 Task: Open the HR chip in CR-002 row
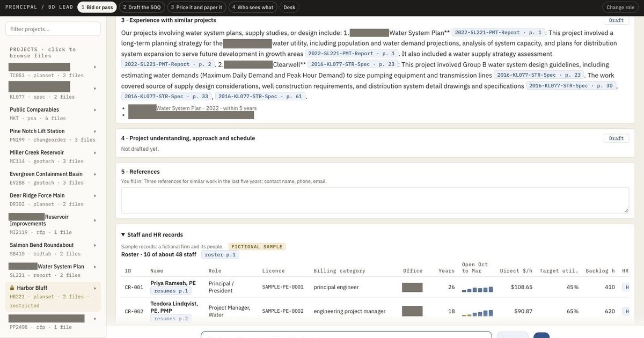(626, 311)
